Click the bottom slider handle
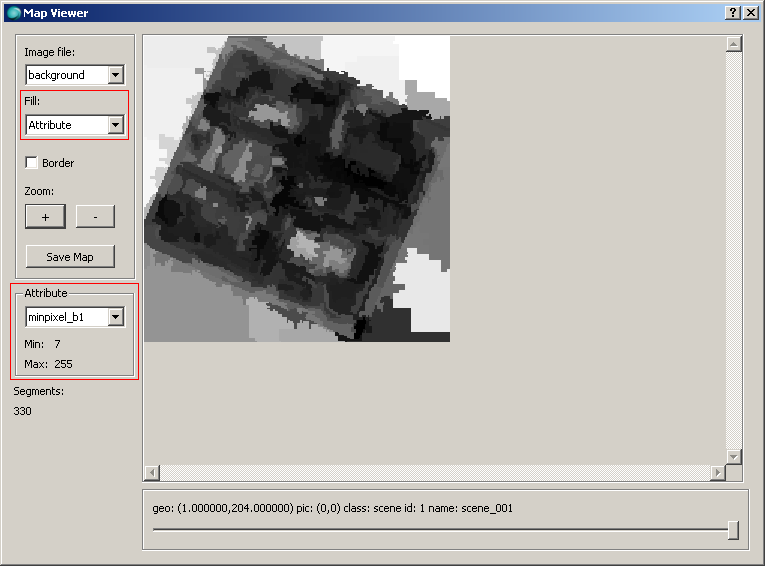 733,530
